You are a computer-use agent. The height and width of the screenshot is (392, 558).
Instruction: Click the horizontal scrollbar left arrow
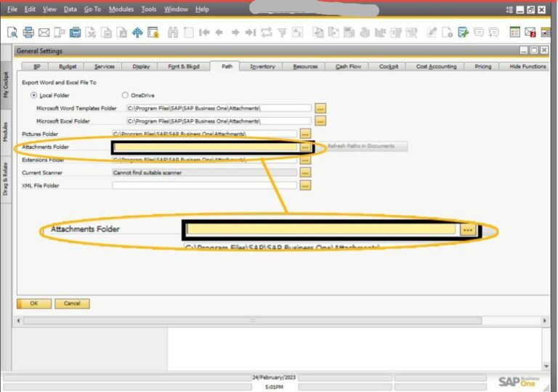pyautogui.click(x=18, y=321)
